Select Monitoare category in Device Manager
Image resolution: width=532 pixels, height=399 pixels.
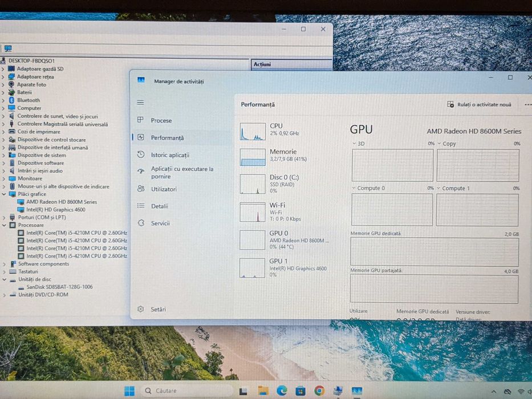coord(30,178)
